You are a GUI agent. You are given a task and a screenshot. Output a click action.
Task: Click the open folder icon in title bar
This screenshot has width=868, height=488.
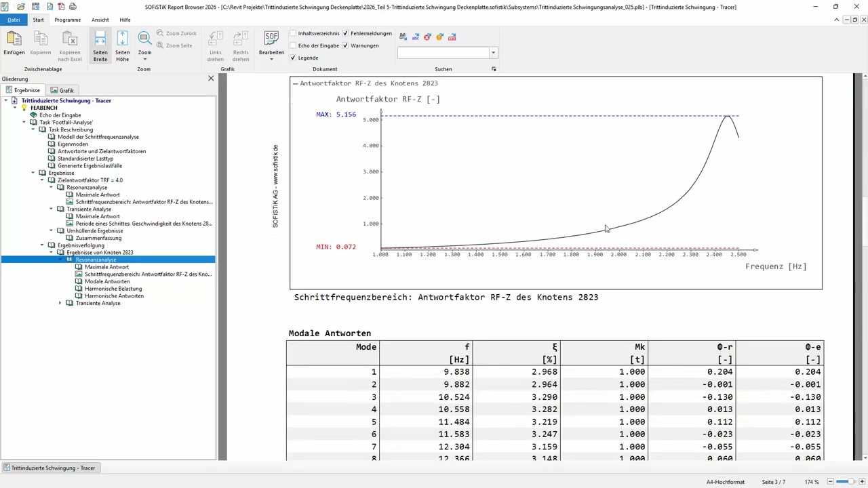tap(22, 7)
